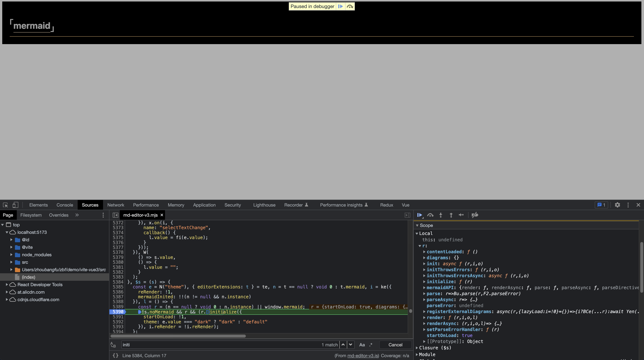Open the issues counter flag icon
The height and width of the screenshot is (360, 644).
601,205
